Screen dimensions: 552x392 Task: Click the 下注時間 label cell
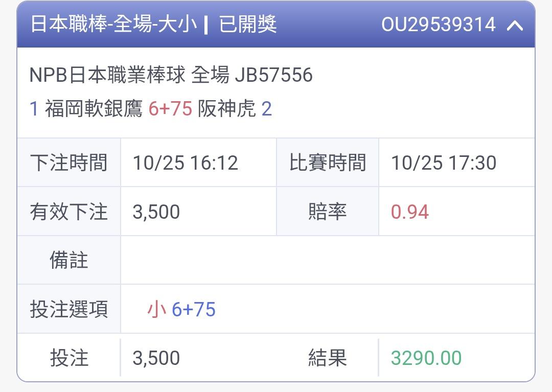69,163
